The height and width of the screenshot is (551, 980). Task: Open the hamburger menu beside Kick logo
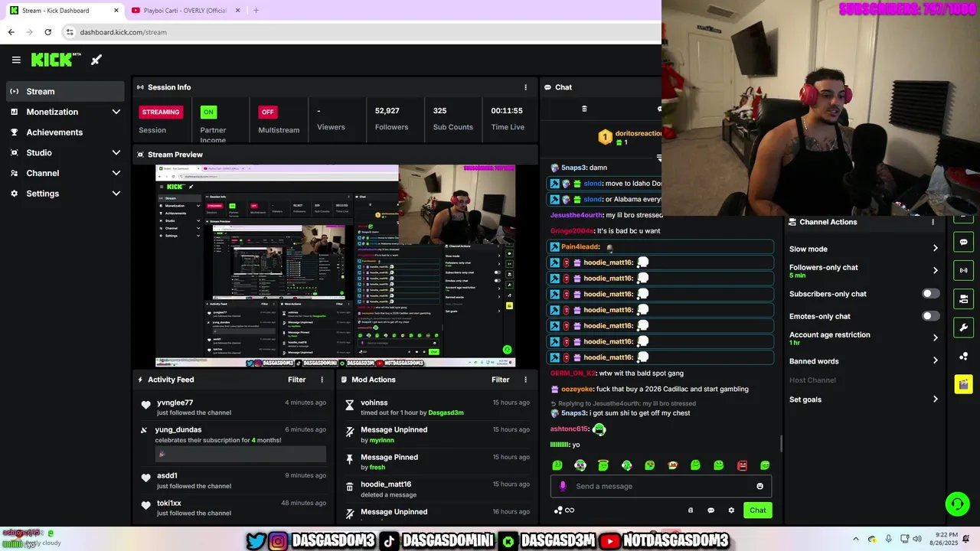(16, 60)
